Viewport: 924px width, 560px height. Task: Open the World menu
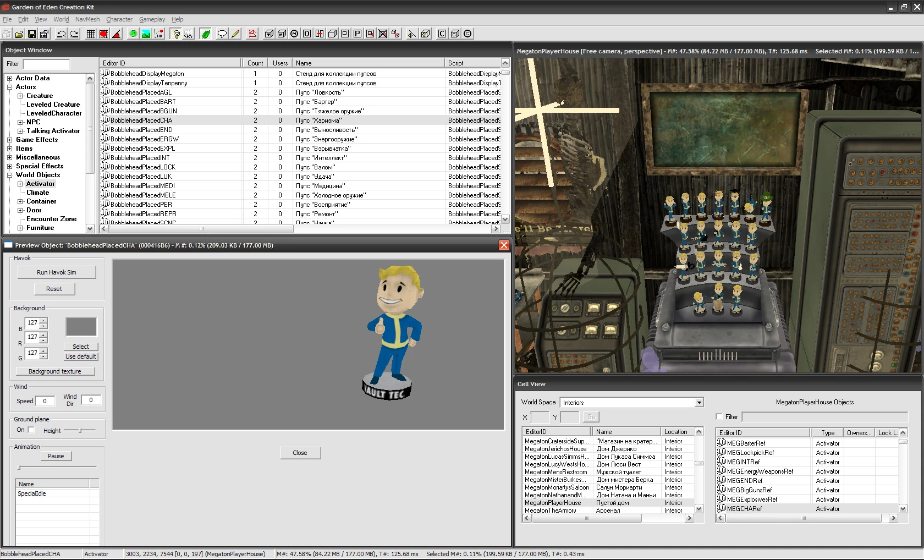(61, 19)
